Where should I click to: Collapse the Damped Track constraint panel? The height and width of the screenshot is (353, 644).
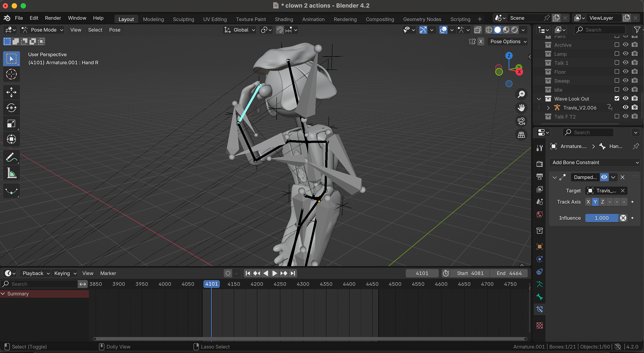tap(554, 177)
